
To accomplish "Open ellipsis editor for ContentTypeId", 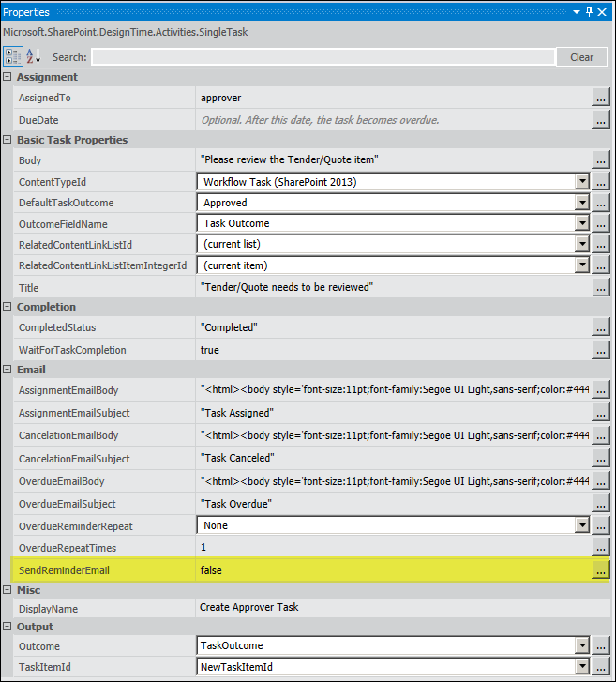I will click(601, 182).
